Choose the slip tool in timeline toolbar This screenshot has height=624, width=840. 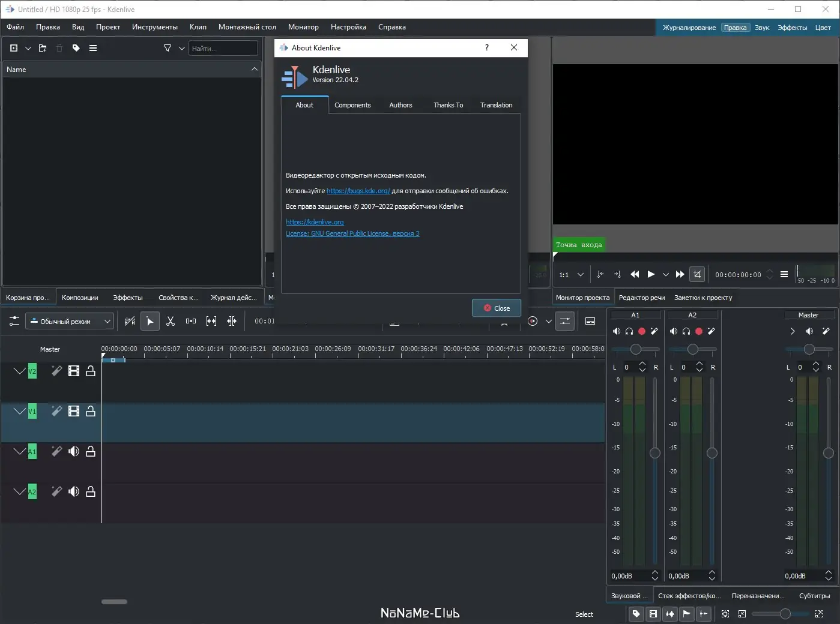coord(211,321)
